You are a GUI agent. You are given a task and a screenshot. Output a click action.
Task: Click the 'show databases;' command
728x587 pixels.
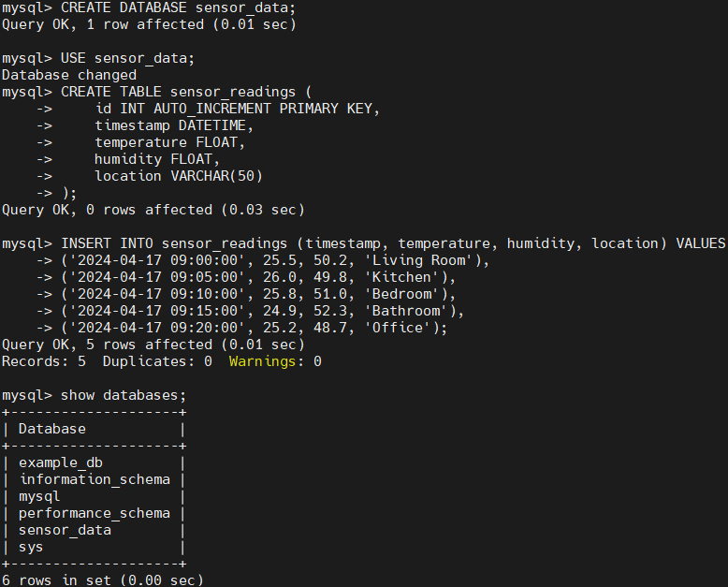(x=124, y=395)
